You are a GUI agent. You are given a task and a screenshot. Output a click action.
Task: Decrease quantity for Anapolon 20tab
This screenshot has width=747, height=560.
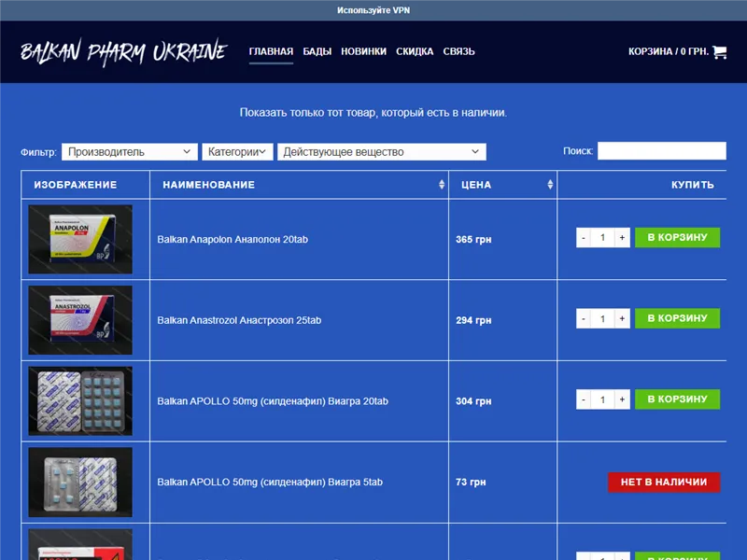point(584,238)
